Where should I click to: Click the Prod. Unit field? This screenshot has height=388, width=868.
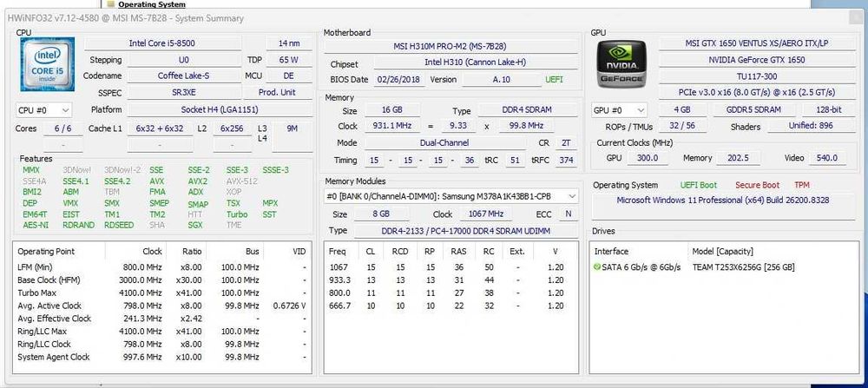[278, 92]
